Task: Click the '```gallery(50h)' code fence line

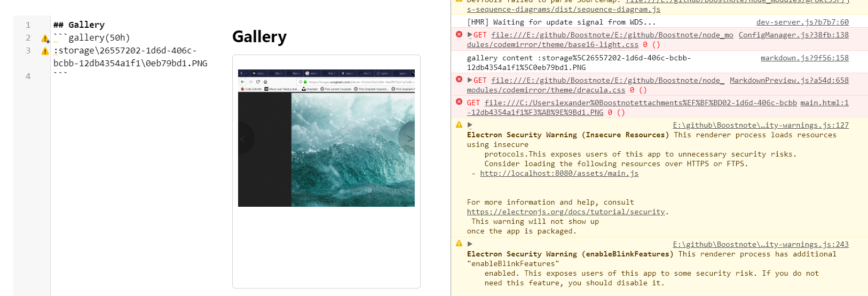Action: coord(92,37)
